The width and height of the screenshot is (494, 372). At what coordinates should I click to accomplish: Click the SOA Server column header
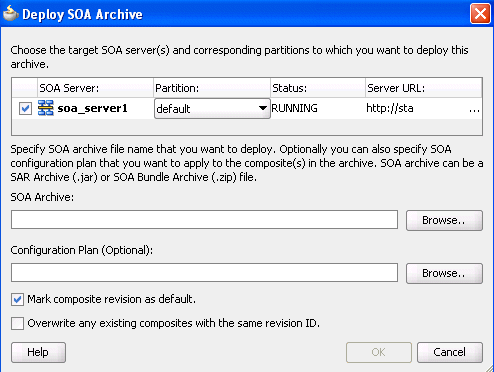(95, 88)
